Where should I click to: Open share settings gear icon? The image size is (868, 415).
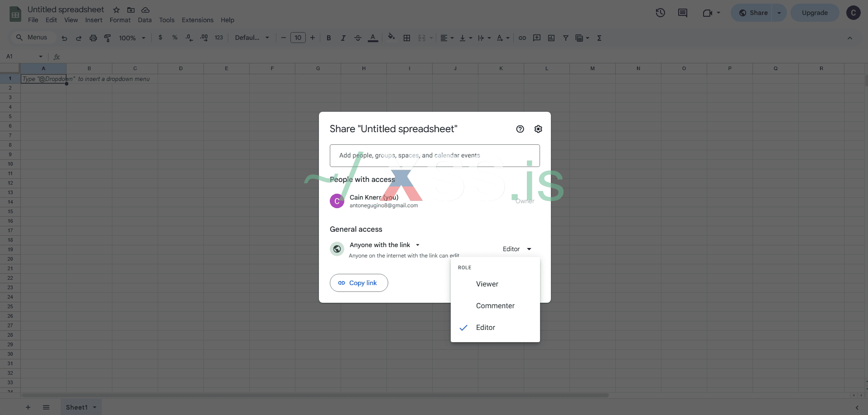coord(538,129)
